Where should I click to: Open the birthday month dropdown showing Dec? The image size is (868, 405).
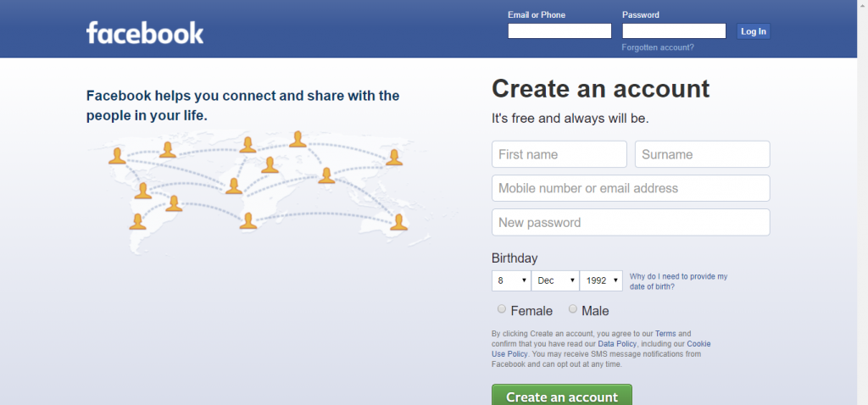pos(555,280)
